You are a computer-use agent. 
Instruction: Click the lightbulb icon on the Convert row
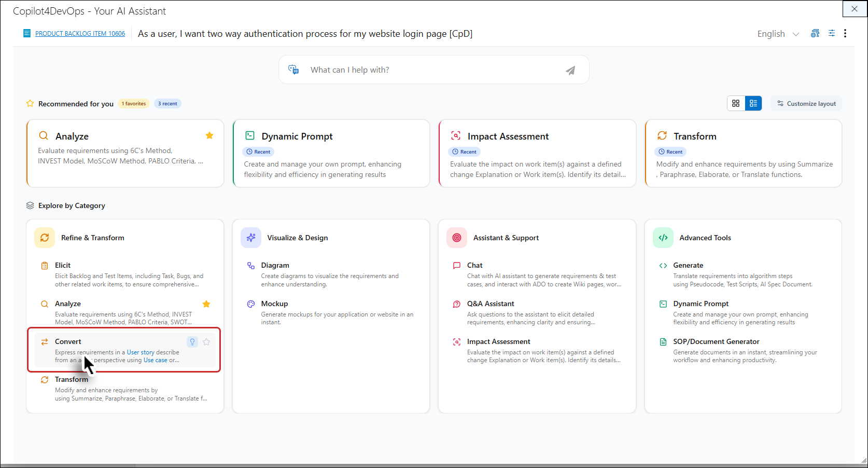[192, 341]
